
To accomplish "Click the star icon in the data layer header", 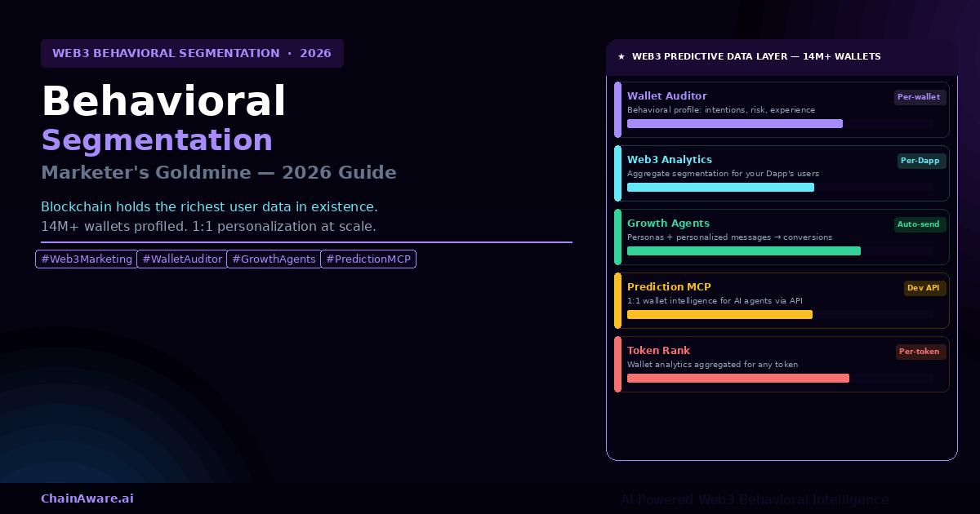I will [621, 57].
